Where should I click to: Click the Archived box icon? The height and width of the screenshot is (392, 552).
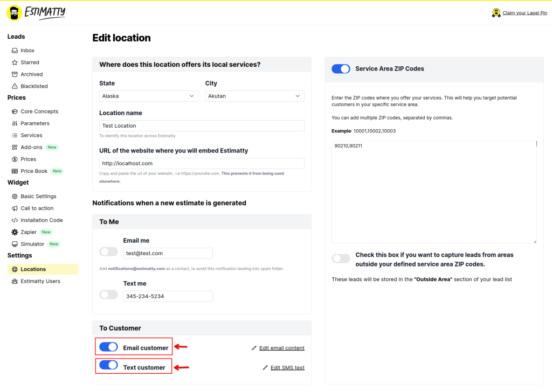15,74
